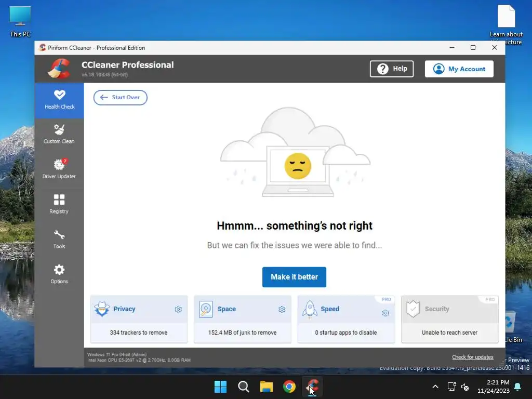Screen dimensions: 532x399
Task: Open Space card settings gear
Action: pyautogui.click(x=282, y=309)
